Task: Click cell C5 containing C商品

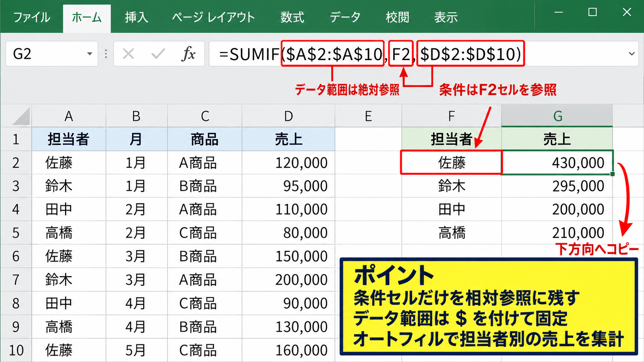Action: tap(205, 233)
